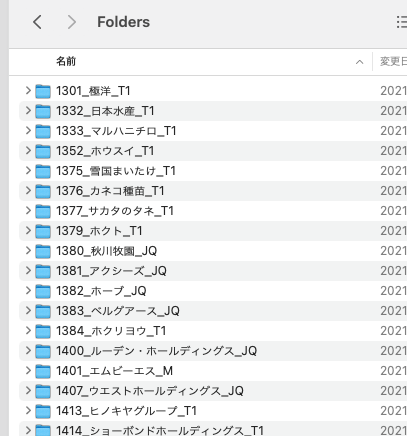
Task: Click folder icon of 1400_ルーデン・ホールディングス_JQ
Action: coord(43,351)
